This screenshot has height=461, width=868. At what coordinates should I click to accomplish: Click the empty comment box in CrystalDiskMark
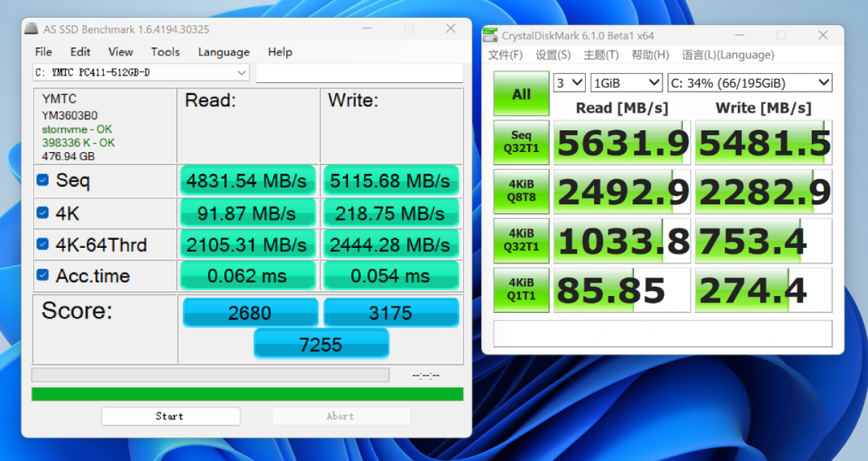tap(662, 334)
